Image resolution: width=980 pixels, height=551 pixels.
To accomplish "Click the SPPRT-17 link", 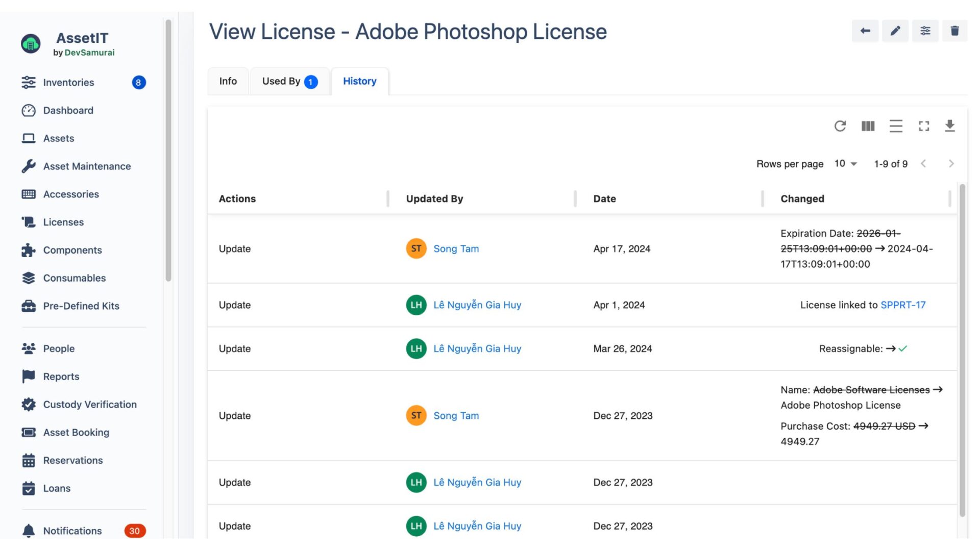I will (x=903, y=305).
